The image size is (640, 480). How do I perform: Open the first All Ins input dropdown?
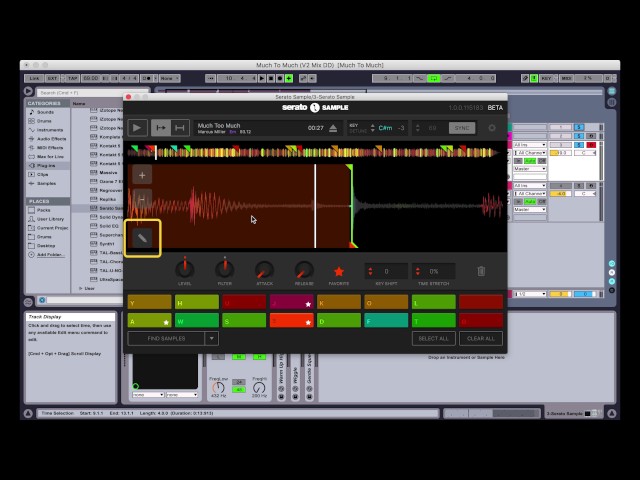[529, 145]
